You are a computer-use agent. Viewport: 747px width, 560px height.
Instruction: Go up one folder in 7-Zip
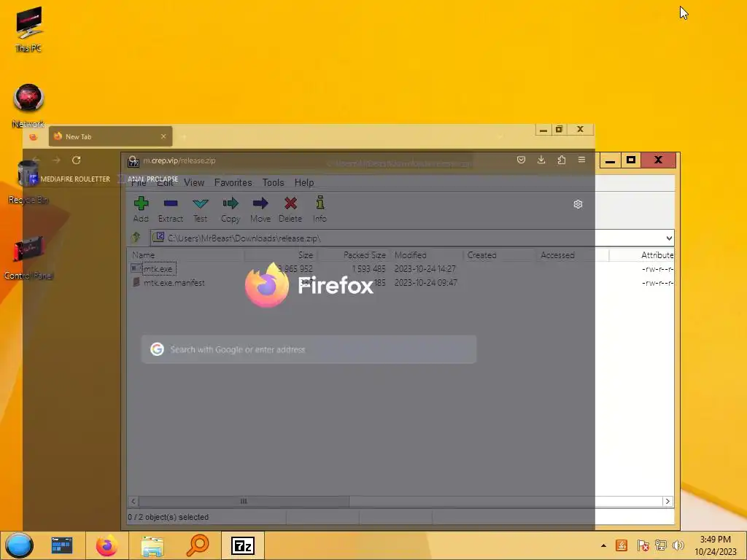[x=136, y=237]
